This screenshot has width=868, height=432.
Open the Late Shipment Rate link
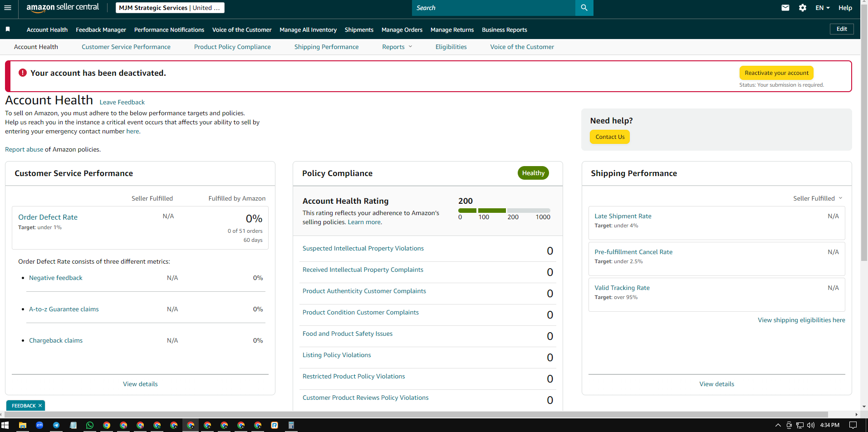(x=623, y=216)
